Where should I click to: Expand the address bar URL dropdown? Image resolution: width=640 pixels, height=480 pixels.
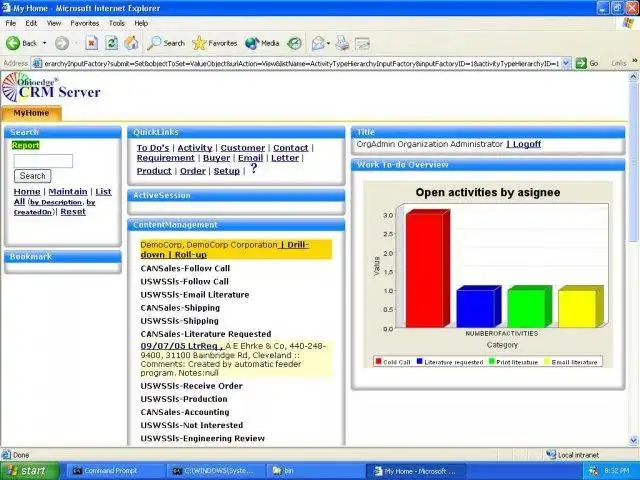[x=566, y=63]
